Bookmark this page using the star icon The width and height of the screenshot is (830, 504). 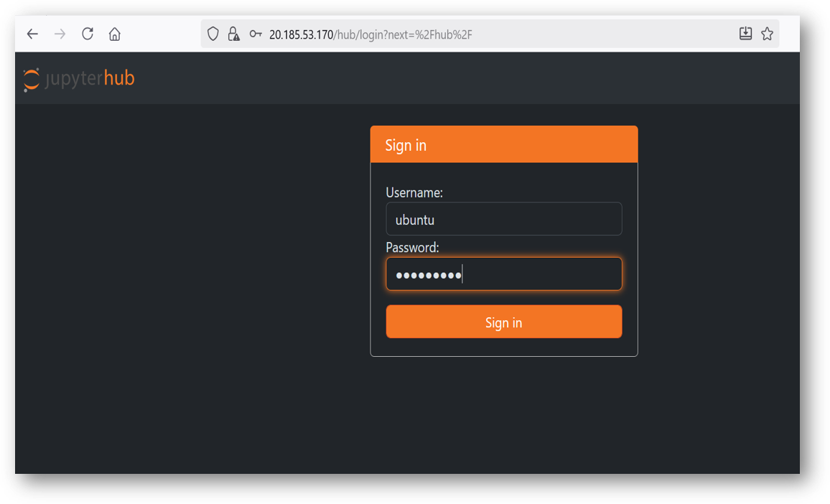click(767, 33)
